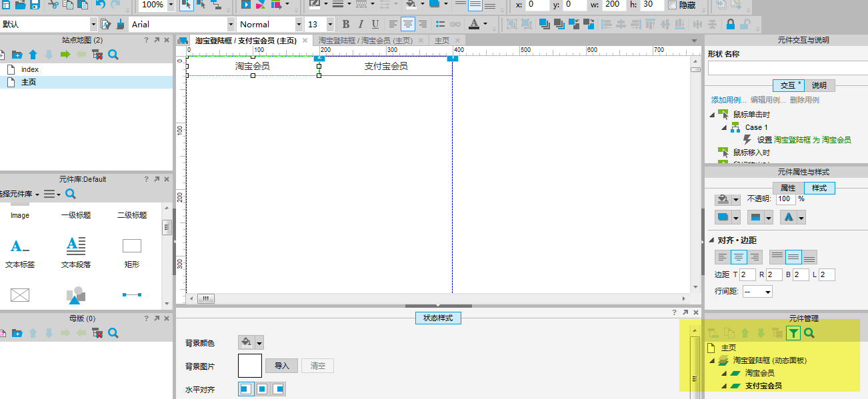Open the 行间距 line spacing dropdown
The image size is (868, 399).
pyautogui.click(x=756, y=292)
